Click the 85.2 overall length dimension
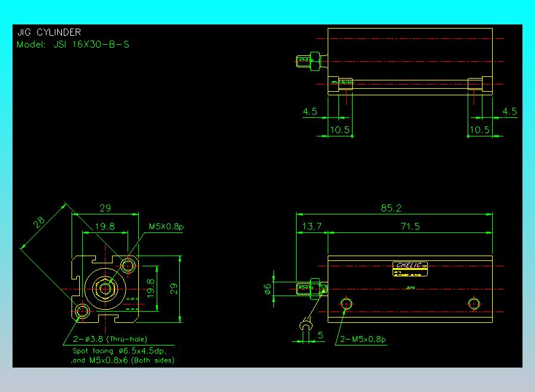This screenshot has height=392, width=535. (391, 208)
